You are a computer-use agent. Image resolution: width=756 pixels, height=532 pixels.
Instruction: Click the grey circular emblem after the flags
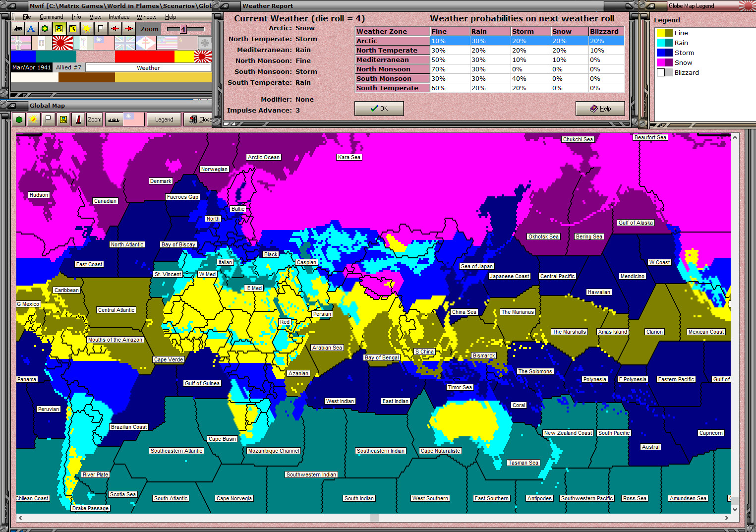(x=204, y=43)
